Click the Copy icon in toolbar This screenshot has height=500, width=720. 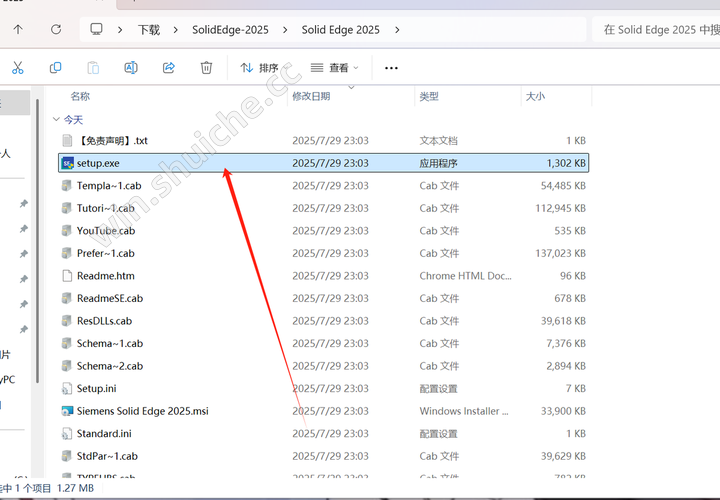pos(55,68)
